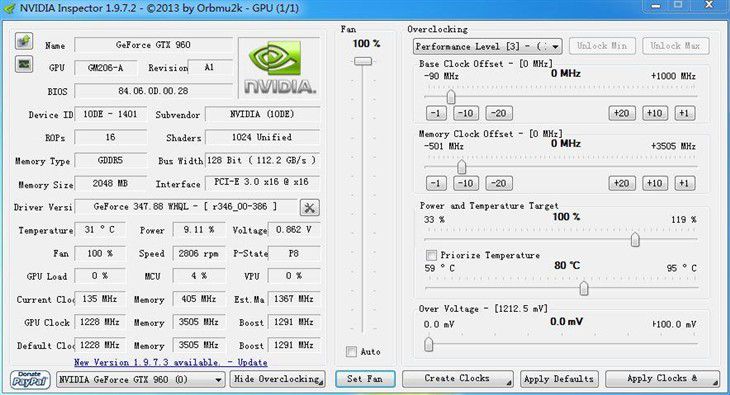Click the Base Clock Offset slider handle

pyautogui.click(x=451, y=97)
